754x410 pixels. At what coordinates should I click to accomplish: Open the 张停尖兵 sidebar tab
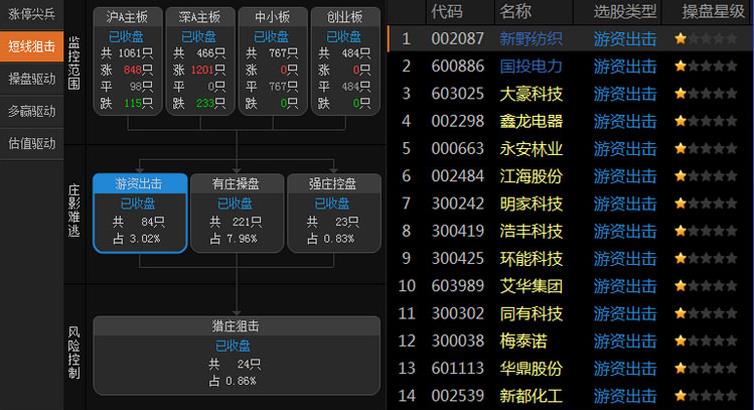[x=32, y=14]
